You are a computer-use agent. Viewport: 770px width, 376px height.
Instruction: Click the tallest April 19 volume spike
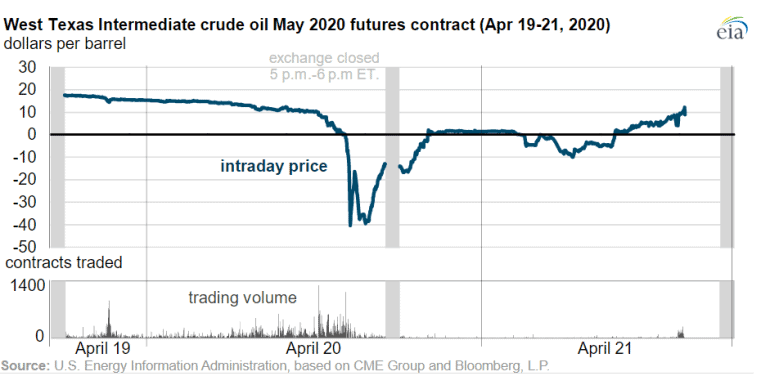click(x=109, y=319)
